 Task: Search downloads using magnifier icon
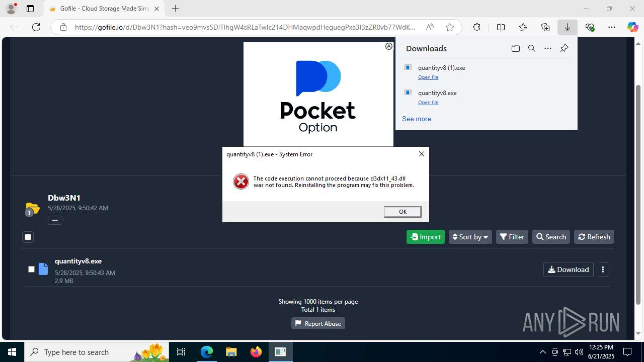[531, 48]
